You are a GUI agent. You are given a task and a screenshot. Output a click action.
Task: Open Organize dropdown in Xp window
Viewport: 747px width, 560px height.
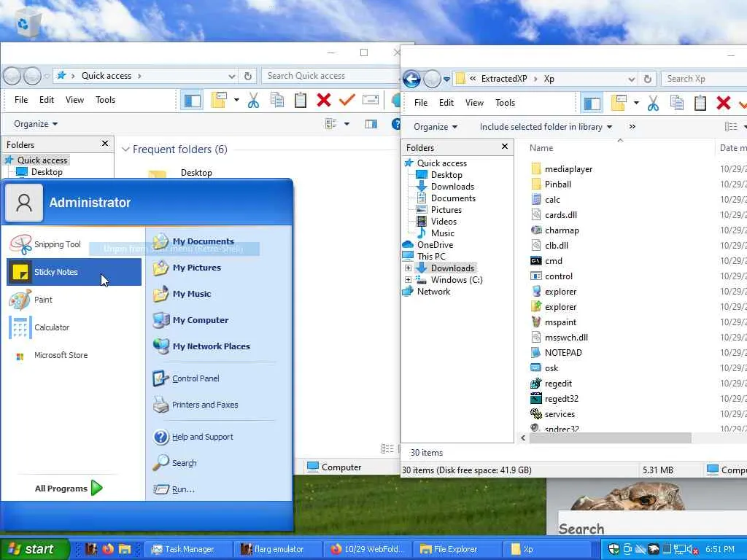click(436, 127)
